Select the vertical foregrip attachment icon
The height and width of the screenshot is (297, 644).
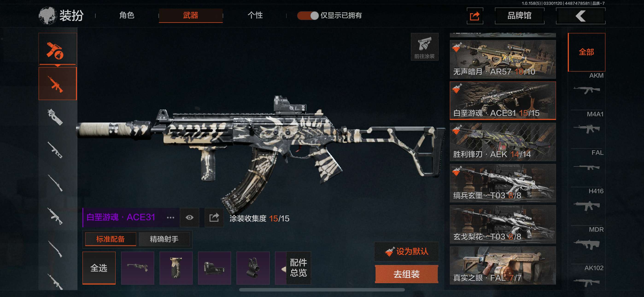click(x=176, y=268)
